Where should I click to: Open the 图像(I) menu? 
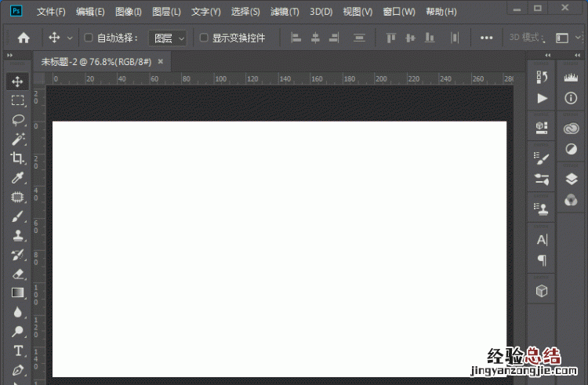coord(129,12)
